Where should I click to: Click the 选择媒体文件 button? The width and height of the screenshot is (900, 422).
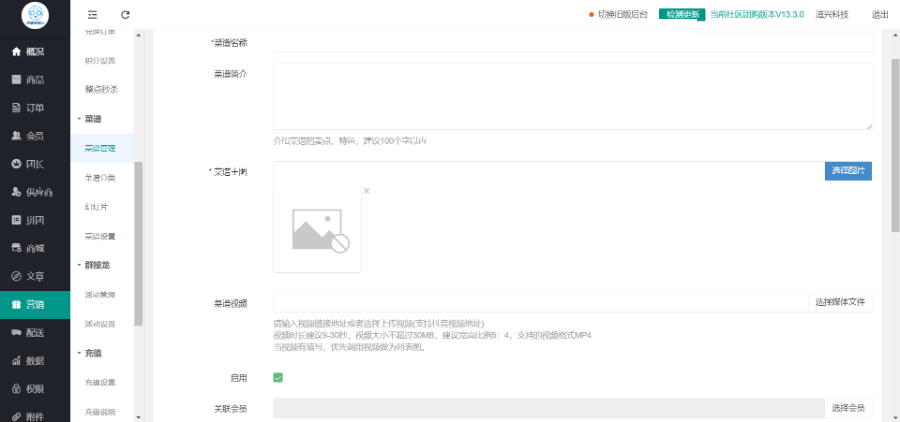(x=840, y=302)
